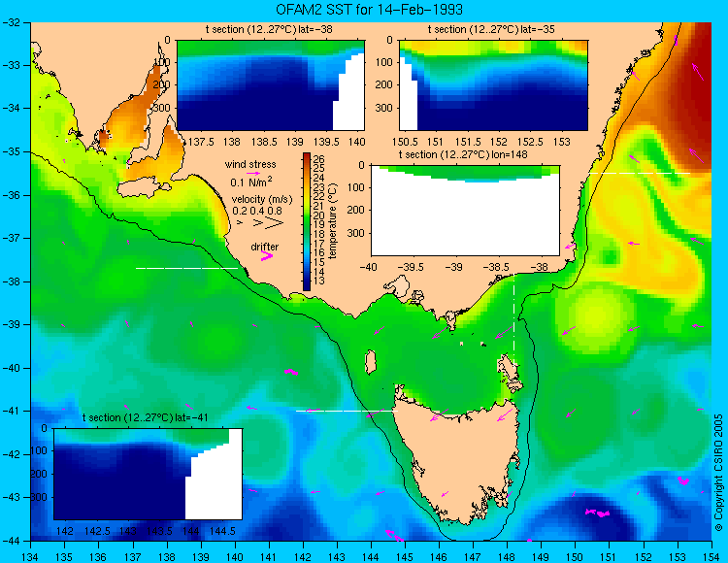
Task: Click the 150.5 tick of lat=-35 inset
Action: click(405, 142)
